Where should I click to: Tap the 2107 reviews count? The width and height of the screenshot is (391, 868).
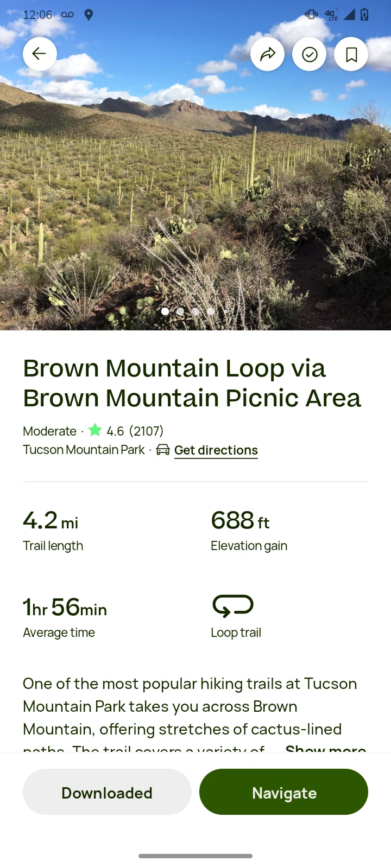(145, 430)
